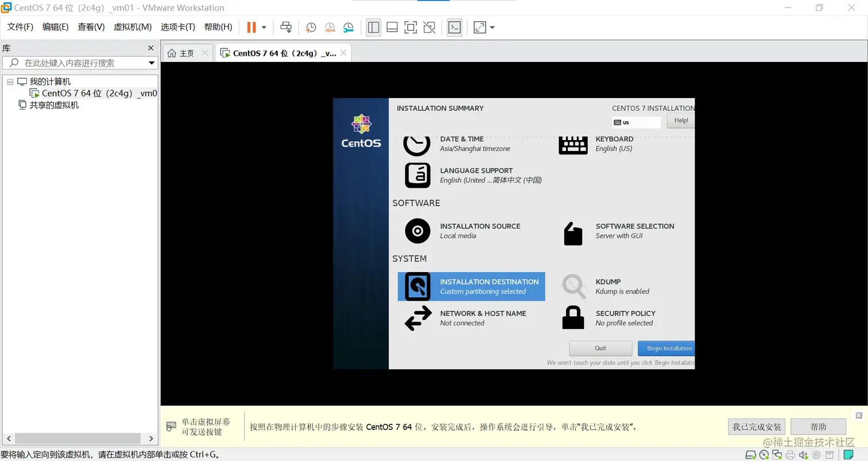
Task: Open the 编辑(E) menu
Action: click(x=56, y=27)
